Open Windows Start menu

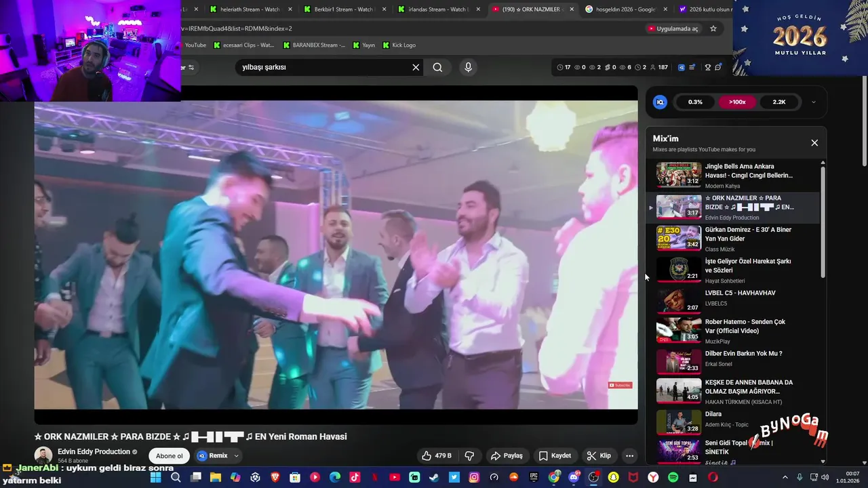[156, 477]
